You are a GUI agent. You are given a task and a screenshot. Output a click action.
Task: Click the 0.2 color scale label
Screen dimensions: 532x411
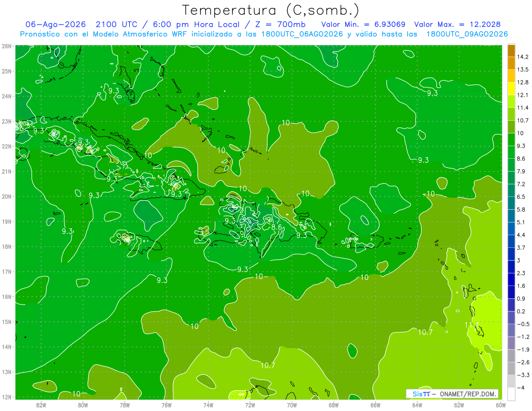521,311
